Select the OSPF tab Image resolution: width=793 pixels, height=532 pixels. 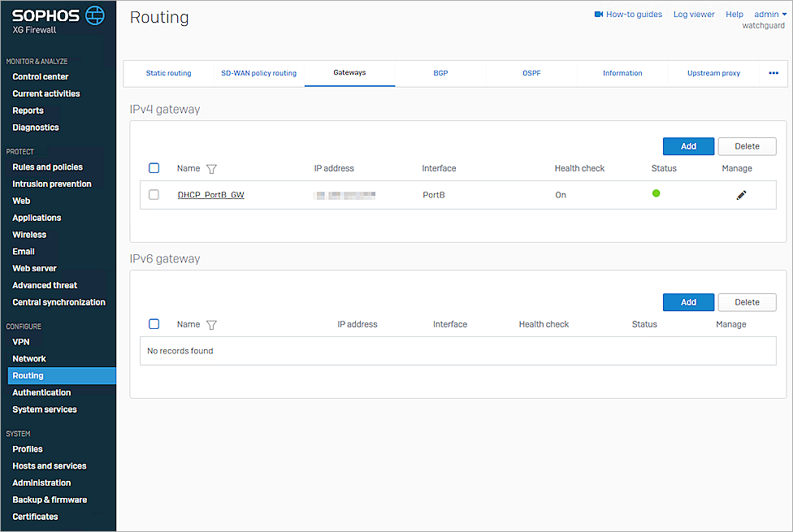coord(531,72)
